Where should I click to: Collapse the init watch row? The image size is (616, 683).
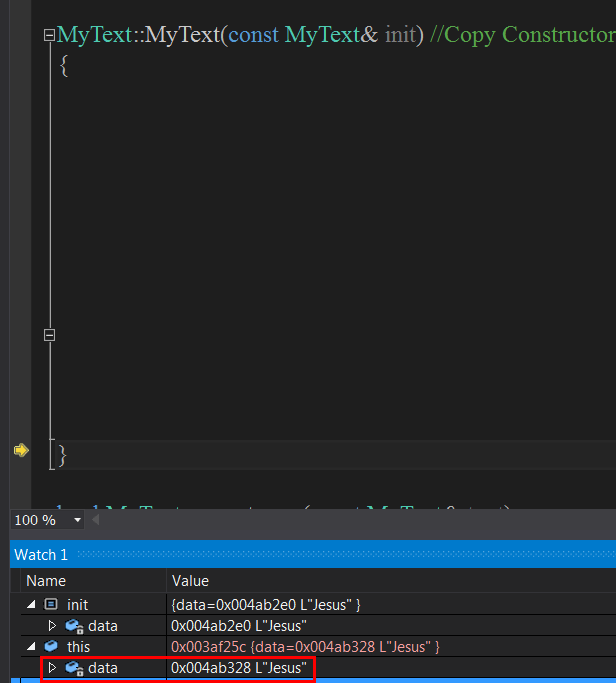click(x=31, y=604)
